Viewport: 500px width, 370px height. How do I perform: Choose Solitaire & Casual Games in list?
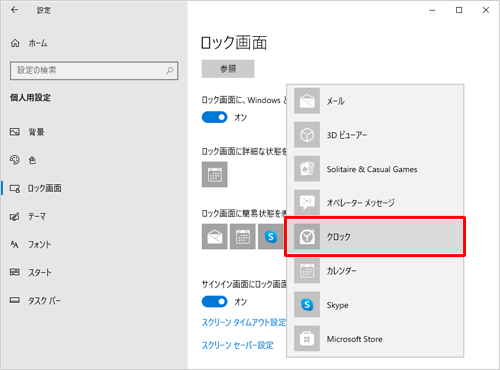pyautogui.click(x=375, y=169)
